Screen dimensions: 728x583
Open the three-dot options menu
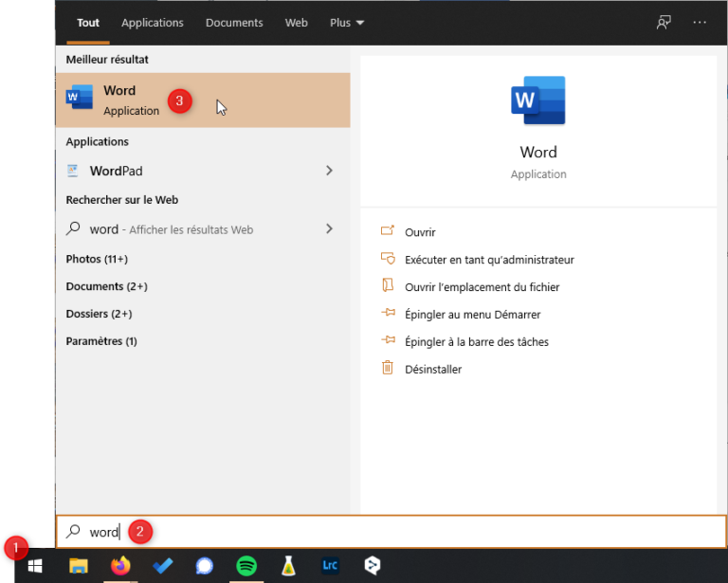point(700,23)
